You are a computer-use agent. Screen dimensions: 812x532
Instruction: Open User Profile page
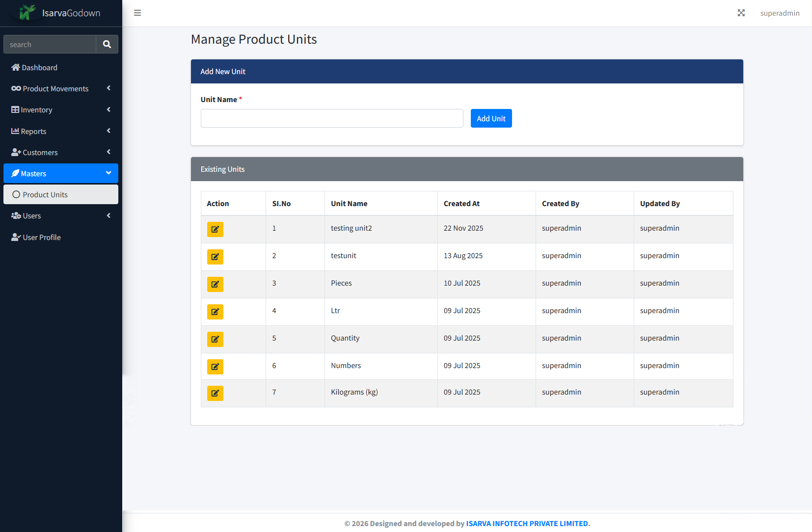61,237
